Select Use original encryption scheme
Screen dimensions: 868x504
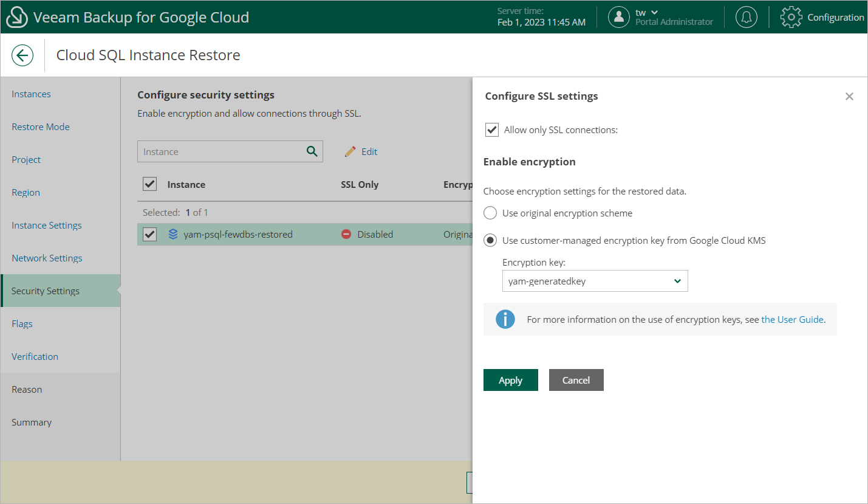click(490, 213)
